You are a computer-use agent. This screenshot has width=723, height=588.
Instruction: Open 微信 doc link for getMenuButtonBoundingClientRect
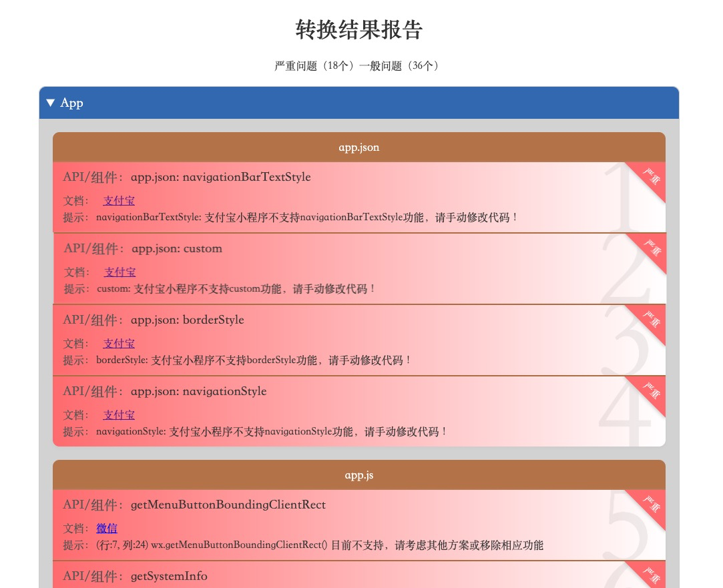(107, 529)
